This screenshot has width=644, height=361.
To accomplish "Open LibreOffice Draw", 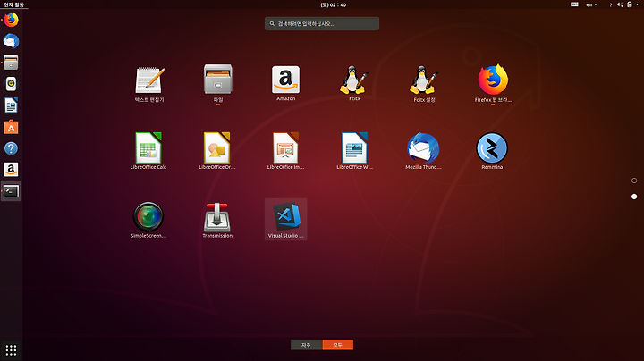I will click(x=216, y=151).
